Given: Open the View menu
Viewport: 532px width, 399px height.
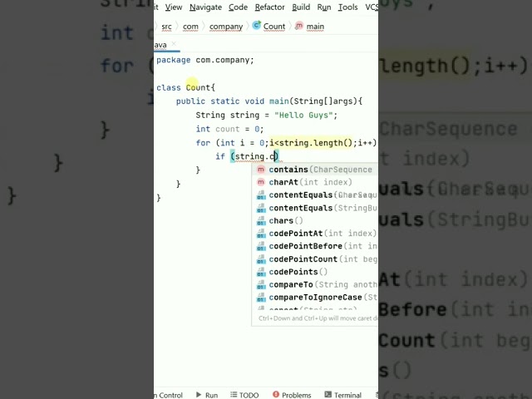Looking at the screenshot, I should (174, 7).
